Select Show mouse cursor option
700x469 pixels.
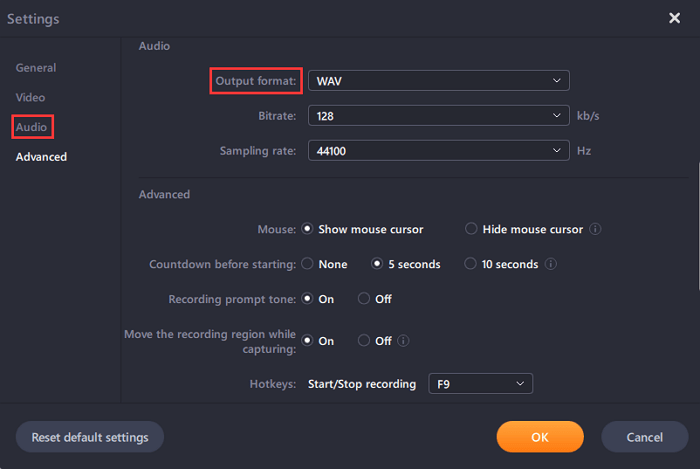click(x=307, y=229)
